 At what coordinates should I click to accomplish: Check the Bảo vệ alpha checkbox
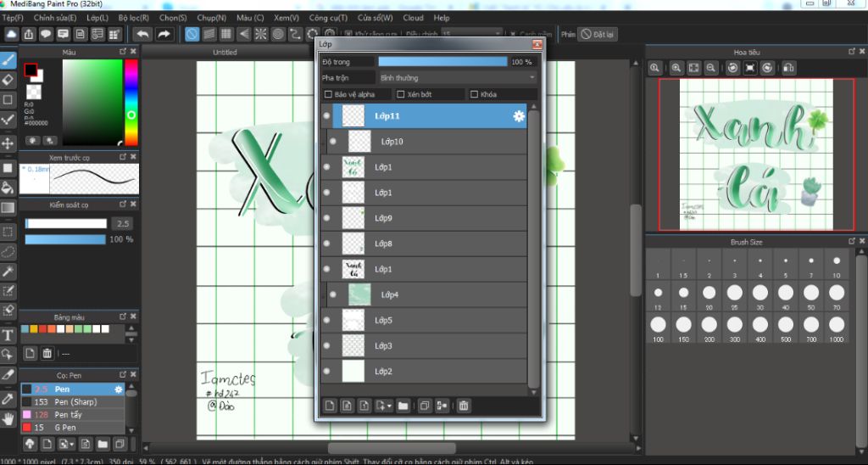tap(328, 94)
